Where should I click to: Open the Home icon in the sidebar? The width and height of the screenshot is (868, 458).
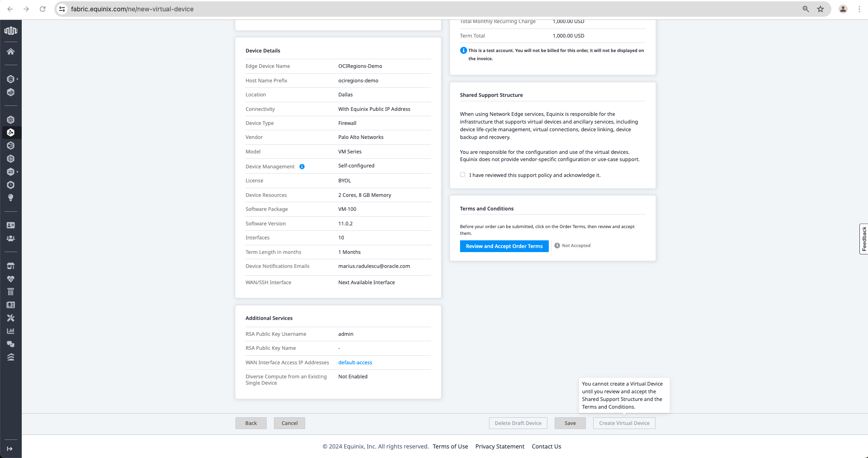[x=11, y=52]
